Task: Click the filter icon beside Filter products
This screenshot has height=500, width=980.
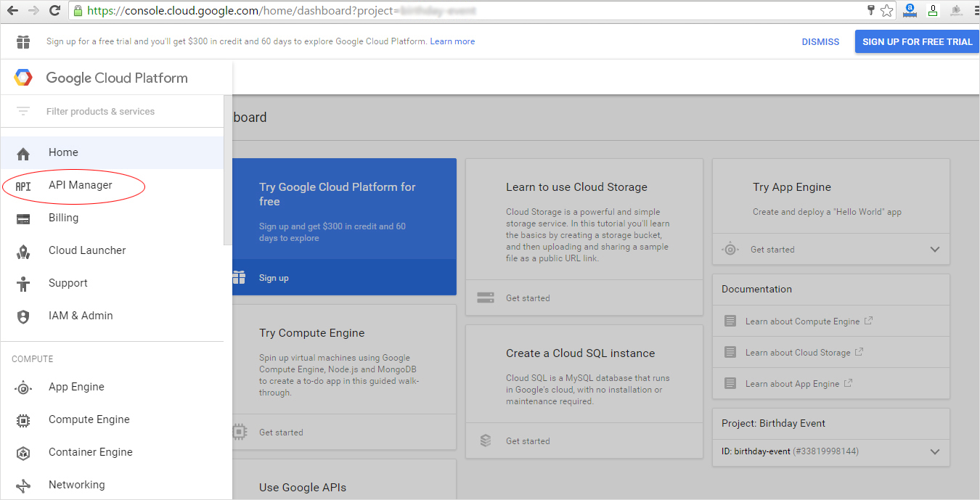Action: 23,111
